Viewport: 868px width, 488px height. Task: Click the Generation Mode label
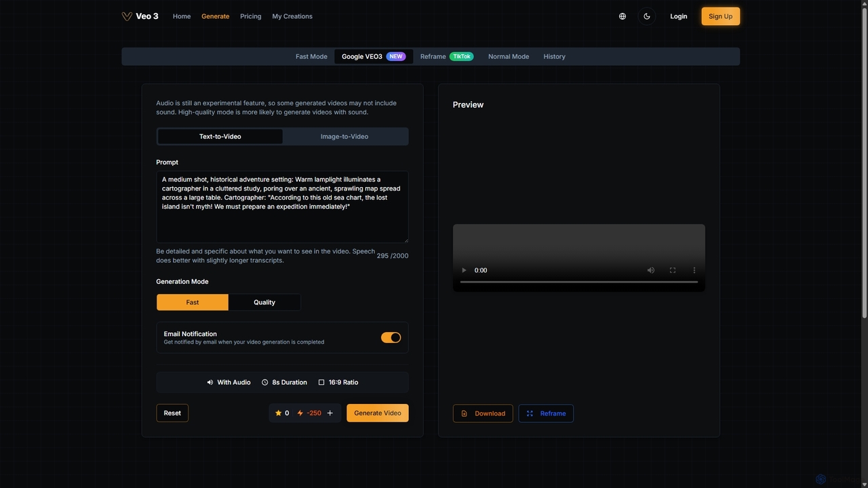click(x=182, y=281)
